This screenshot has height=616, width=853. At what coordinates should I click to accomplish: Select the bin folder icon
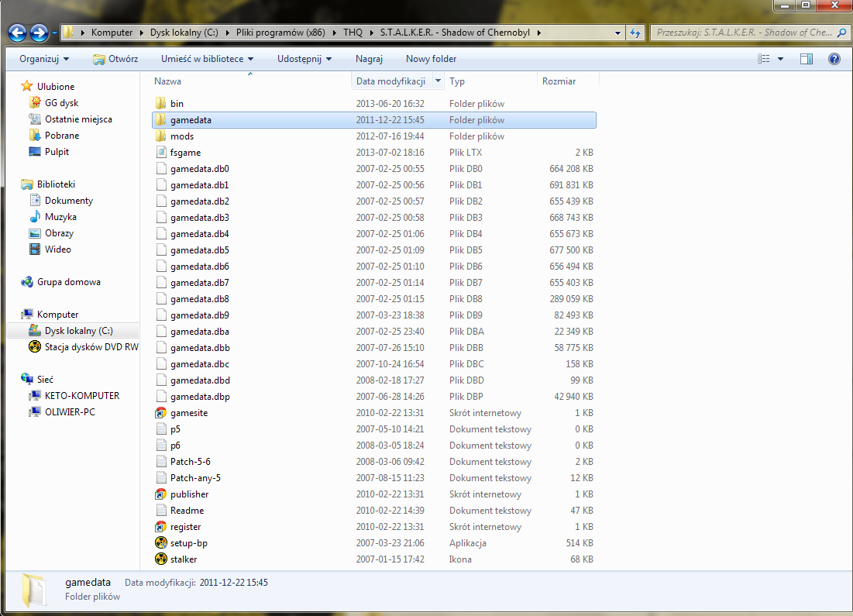[161, 103]
